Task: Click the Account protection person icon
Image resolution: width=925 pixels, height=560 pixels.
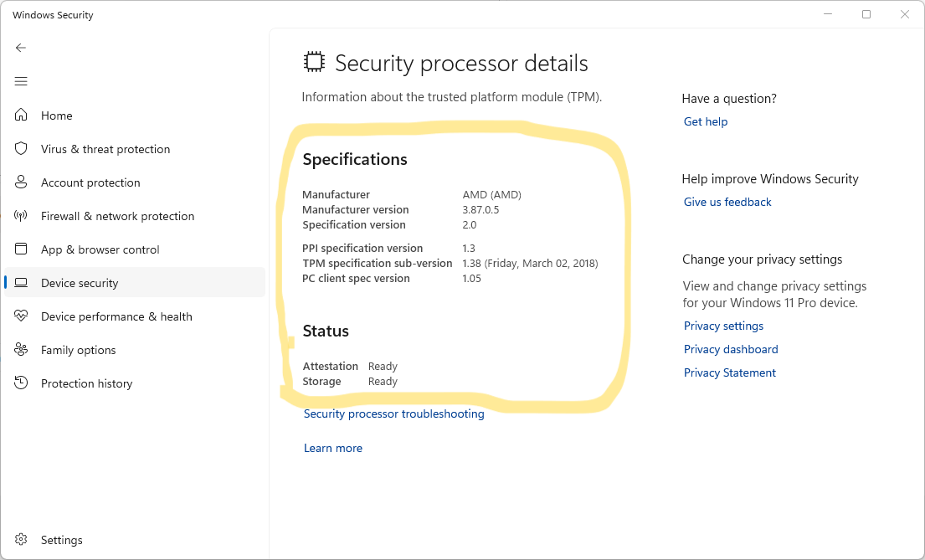Action: [22, 182]
